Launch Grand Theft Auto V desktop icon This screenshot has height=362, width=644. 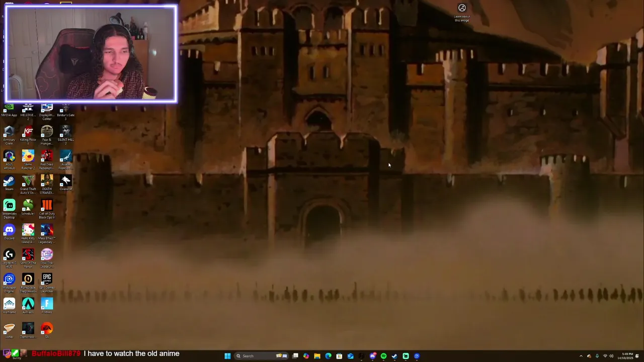pos(28,184)
